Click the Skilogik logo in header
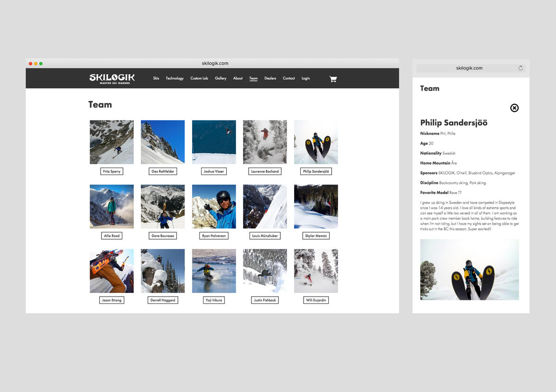Viewport: 556px width, 392px height. [112, 79]
